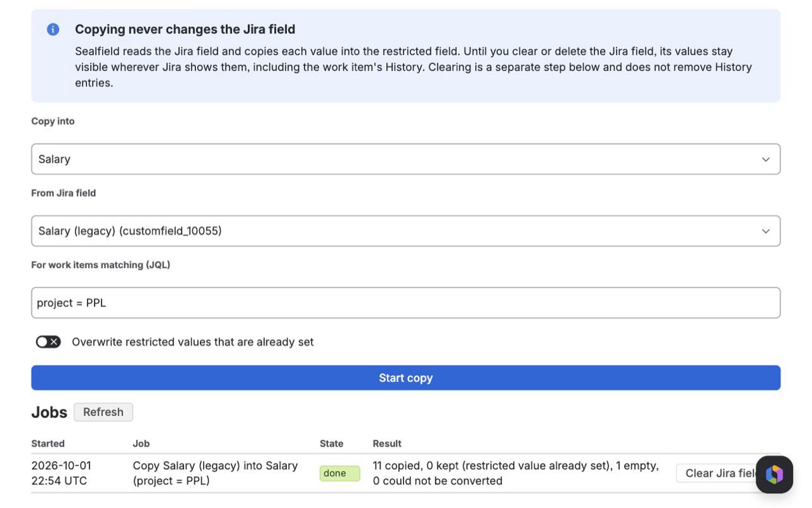Open the Copy into Salary dropdown
The height and width of the screenshot is (508, 812).
[405, 159]
